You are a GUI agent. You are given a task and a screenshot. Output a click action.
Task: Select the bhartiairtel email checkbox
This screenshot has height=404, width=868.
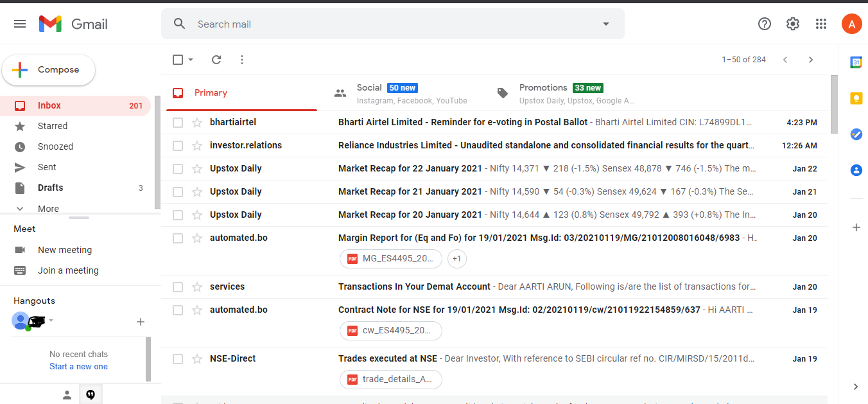coord(178,122)
